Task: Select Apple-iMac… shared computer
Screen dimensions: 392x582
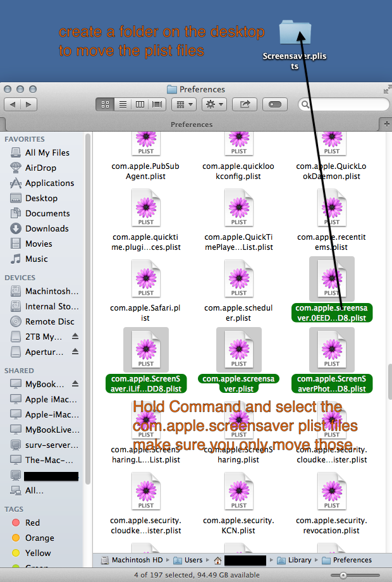Action: (44, 414)
